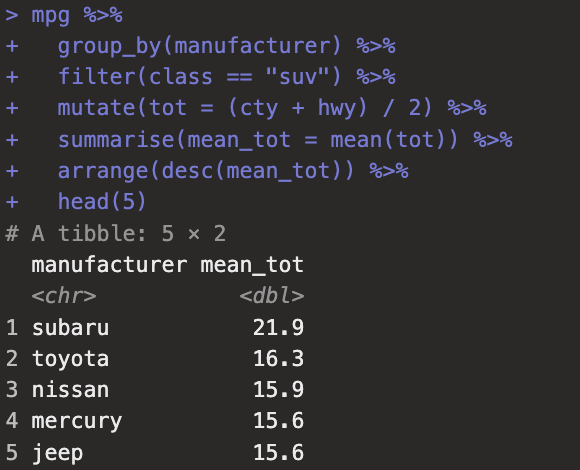
Task: Click the <dbl> type label
Action: point(272,296)
